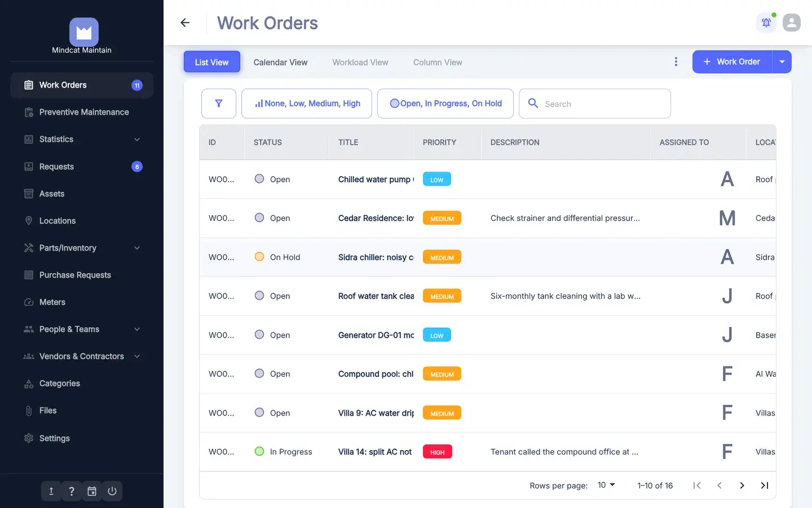
Task: Navigate to Requests in the sidebar
Action: pyautogui.click(x=82, y=167)
